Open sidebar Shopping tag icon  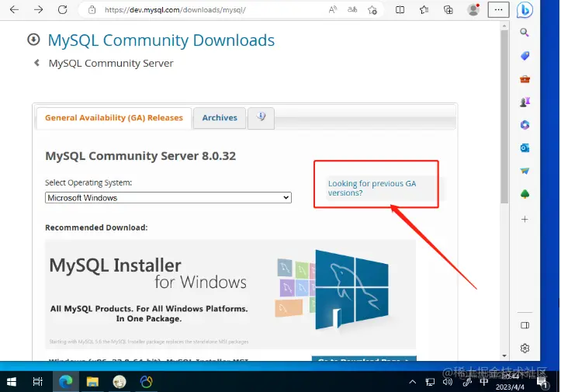tap(525, 55)
